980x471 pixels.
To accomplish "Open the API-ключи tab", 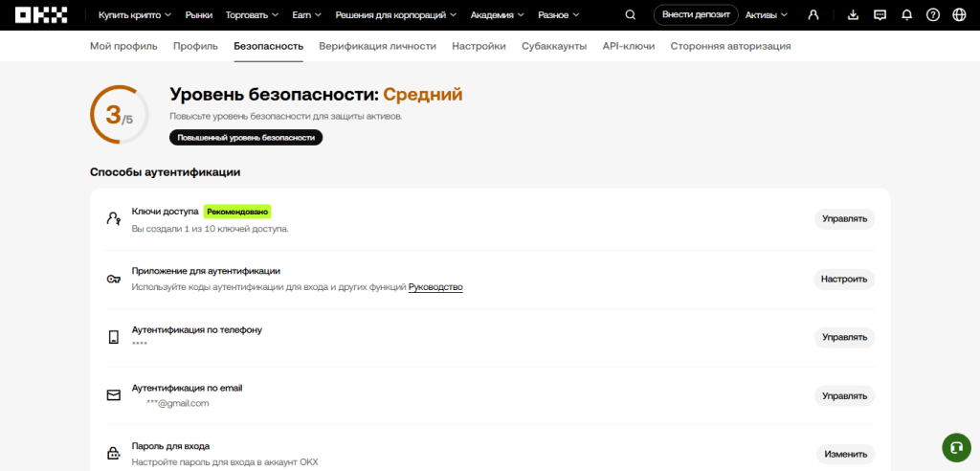I will (629, 46).
